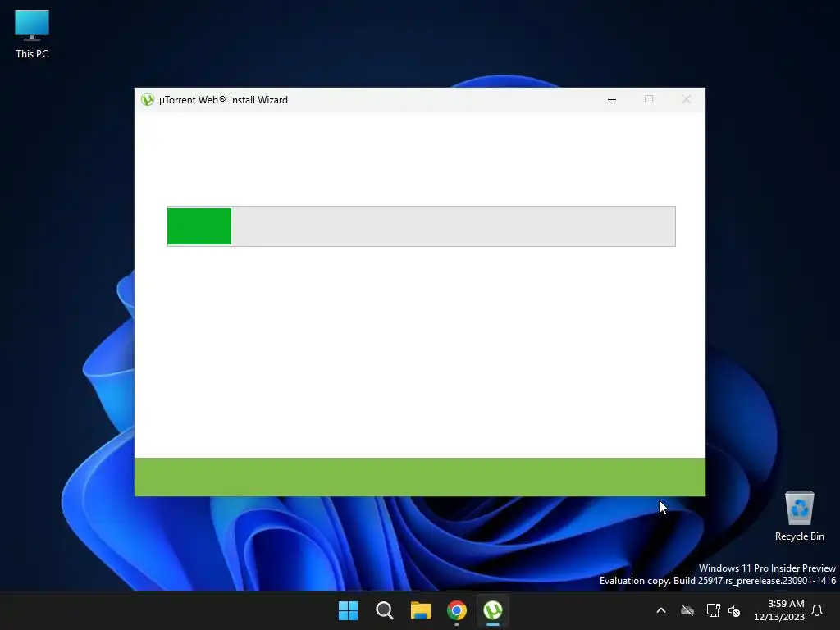Image resolution: width=840 pixels, height=630 pixels.
Task: Open the clock showing 3:59 AM
Action: pyautogui.click(x=779, y=610)
